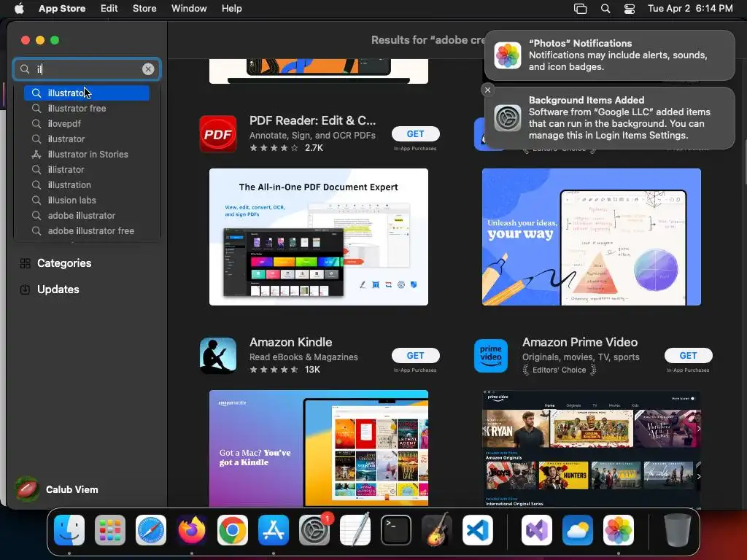Open Photos from the Dock
This screenshot has width=747, height=560.
(x=619, y=530)
